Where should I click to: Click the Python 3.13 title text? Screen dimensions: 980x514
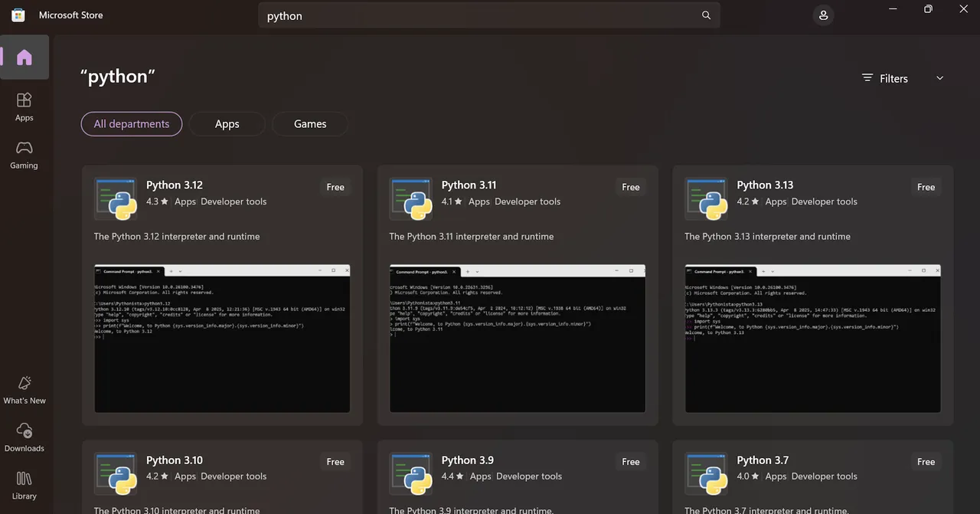point(765,185)
